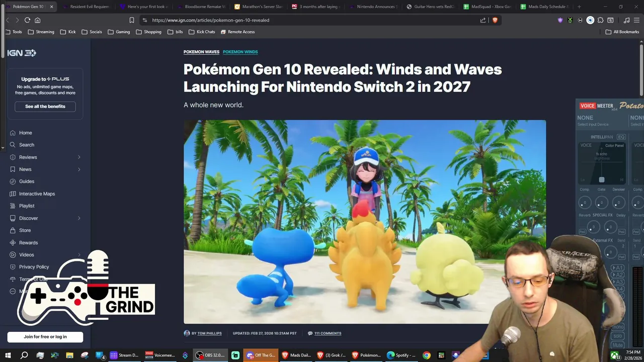Screen dimensions: 644x362
Task: Toggle the Voicemeeter solo button
Action: tap(617, 336)
